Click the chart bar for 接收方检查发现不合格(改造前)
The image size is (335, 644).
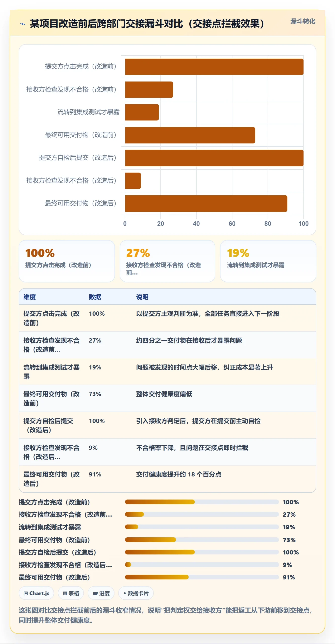pyautogui.click(x=149, y=90)
